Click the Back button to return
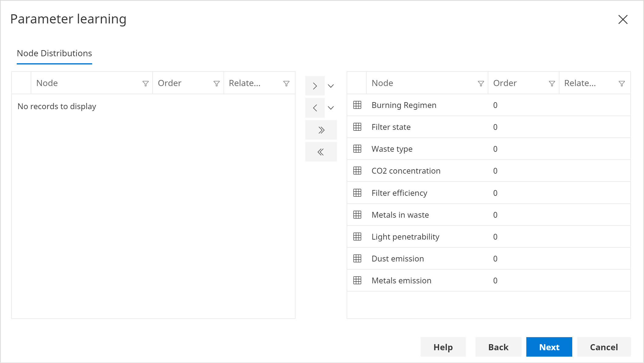Viewport: 644px width, 363px height. click(x=498, y=347)
